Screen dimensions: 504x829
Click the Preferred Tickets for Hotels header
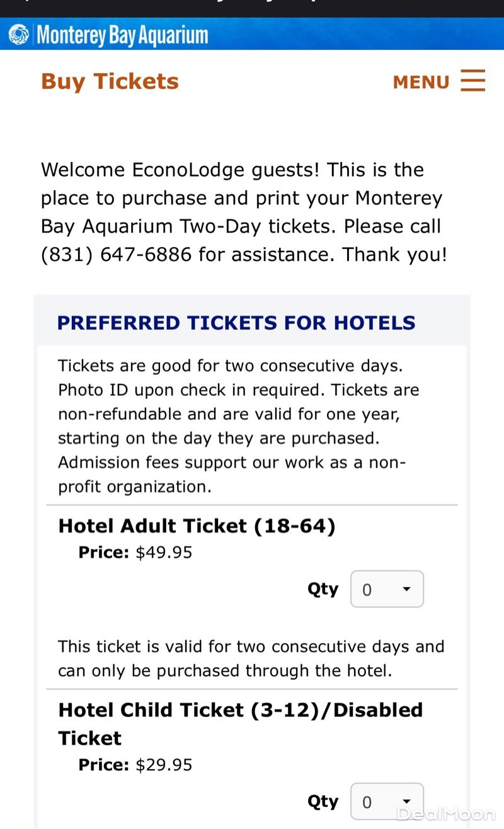(236, 323)
